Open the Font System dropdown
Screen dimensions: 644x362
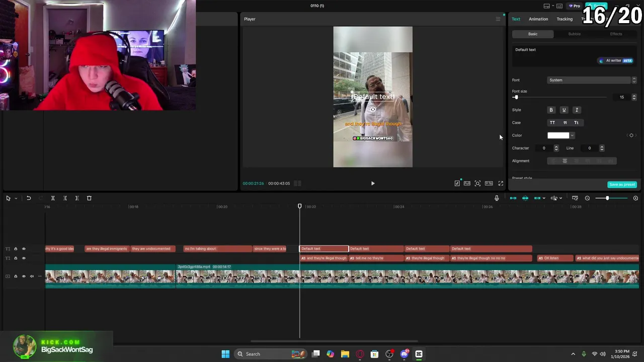pos(589,80)
